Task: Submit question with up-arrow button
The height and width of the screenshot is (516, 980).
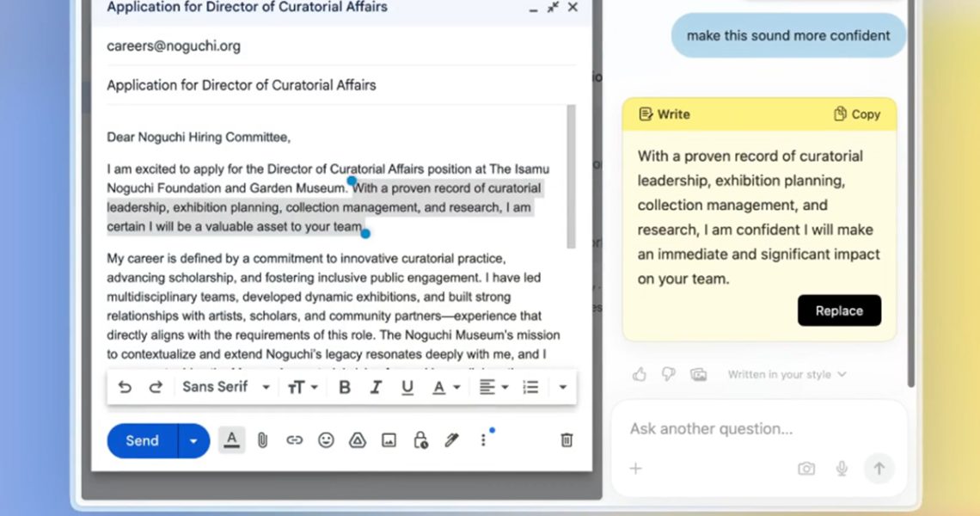Action: coord(879,469)
